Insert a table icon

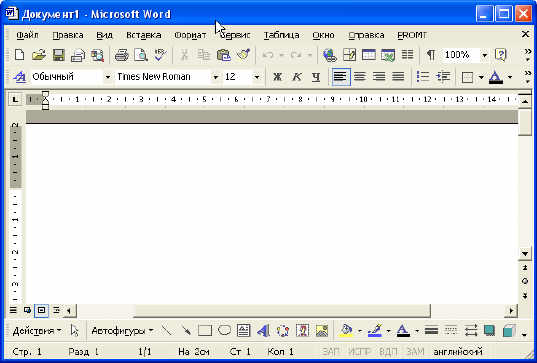(369, 55)
